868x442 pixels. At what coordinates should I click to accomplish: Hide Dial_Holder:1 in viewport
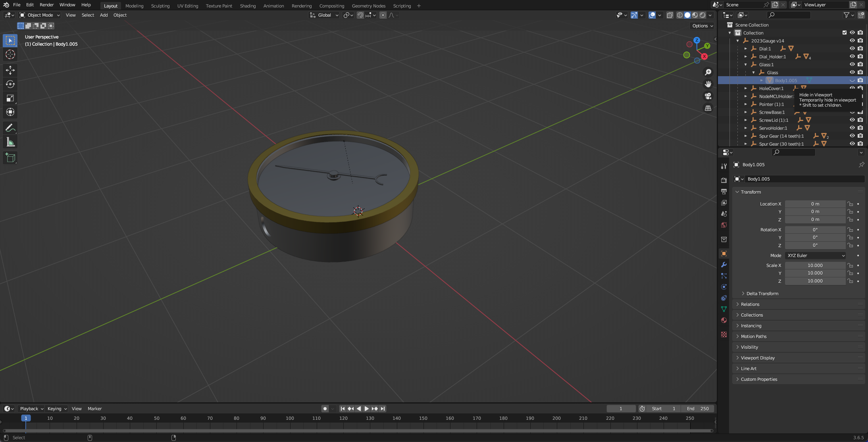point(852,56)
